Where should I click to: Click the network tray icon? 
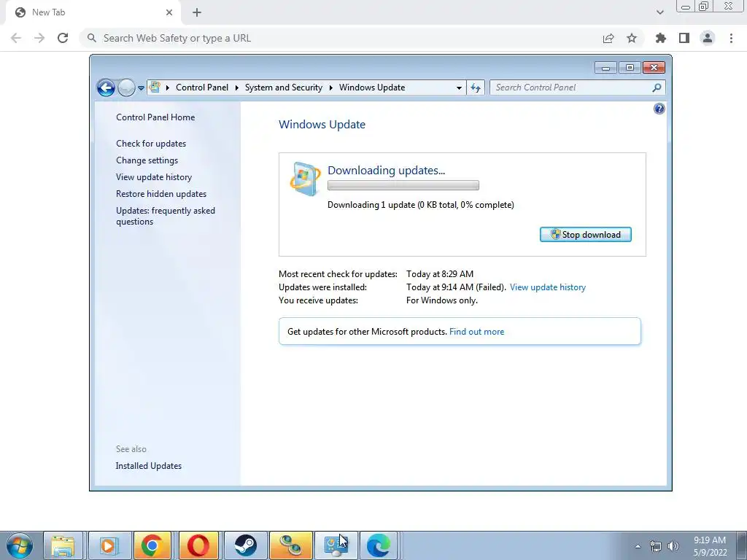tap(656, 546)
